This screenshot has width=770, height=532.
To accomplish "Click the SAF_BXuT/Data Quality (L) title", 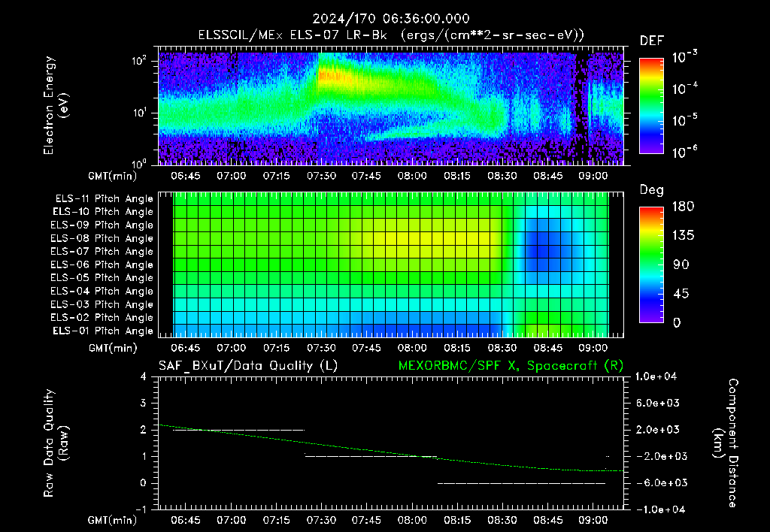I will (x=248, y=366).
